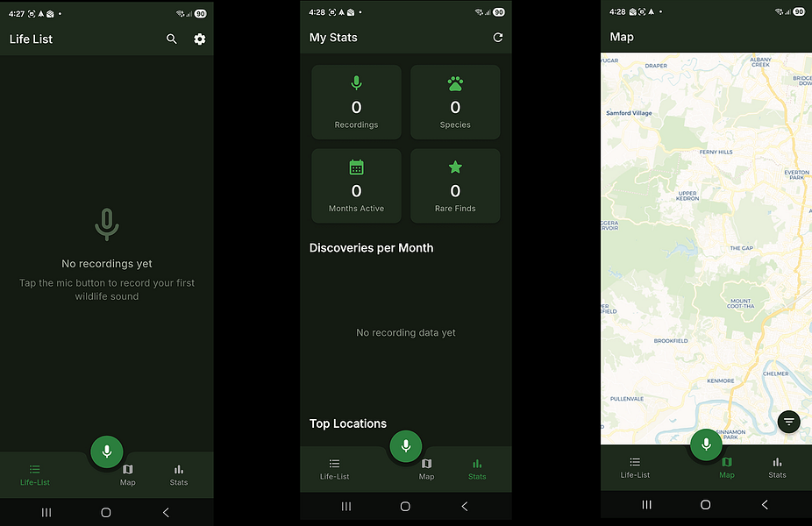The image size is (812, 526).
Task: Click 'Samford Village' label on map
Action: click(x=630, y=113)
